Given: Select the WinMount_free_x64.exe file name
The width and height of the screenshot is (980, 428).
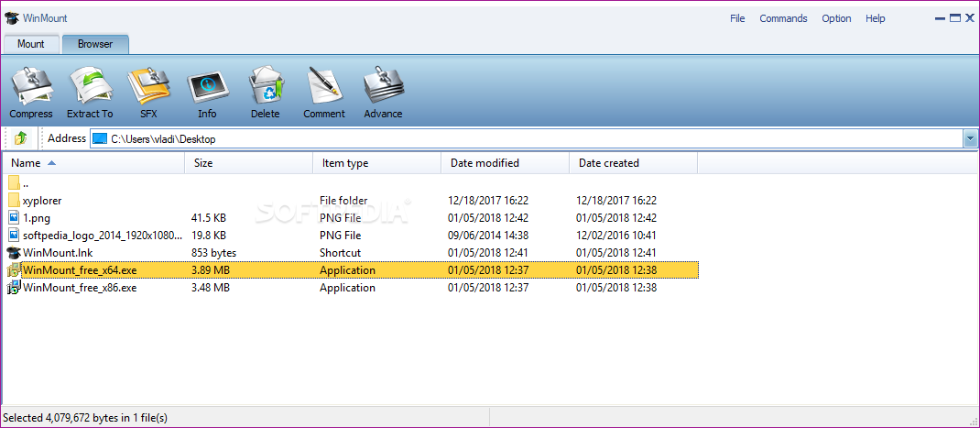Looking at the screenshot, I should point(80,270).
